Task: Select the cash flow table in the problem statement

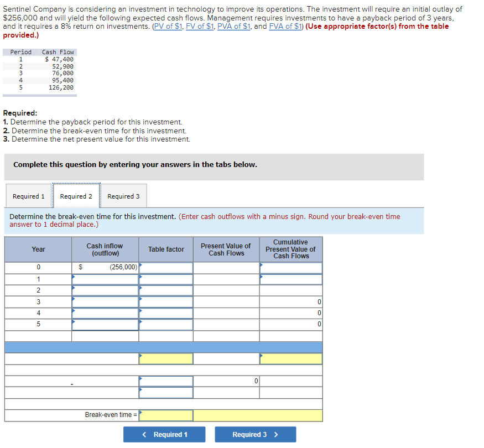Action: 40,72
